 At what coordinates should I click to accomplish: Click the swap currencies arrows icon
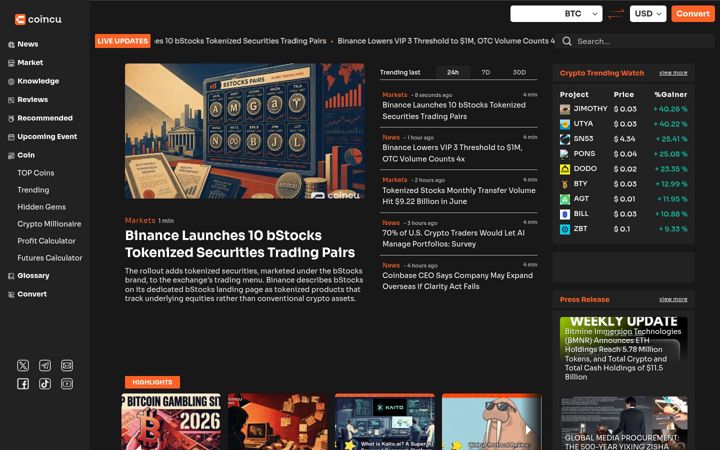[616, 14]
